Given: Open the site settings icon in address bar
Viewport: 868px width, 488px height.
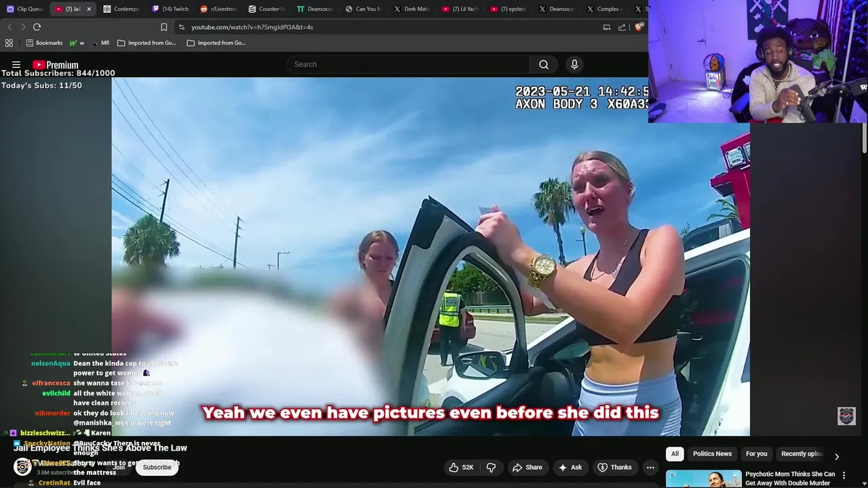Looking at the screenshot, I should (181, 27).
